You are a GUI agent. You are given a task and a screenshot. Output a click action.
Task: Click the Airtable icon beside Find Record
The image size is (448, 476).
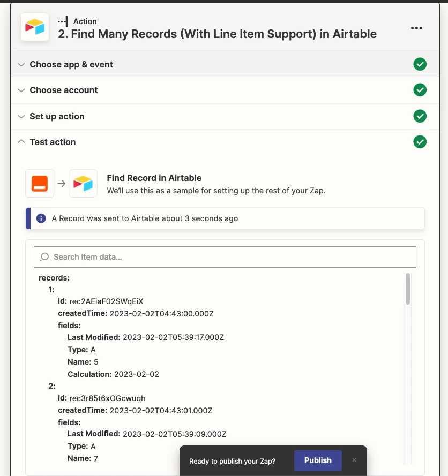pyautogui.click(x=83, y=183)
